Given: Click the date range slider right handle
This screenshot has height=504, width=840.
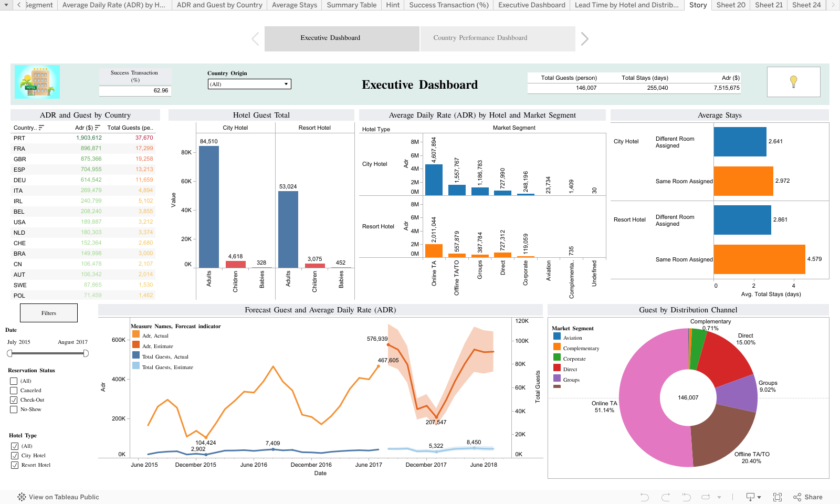Looking at the screenshot, I should pyautogui.click(x=86, y=353).
